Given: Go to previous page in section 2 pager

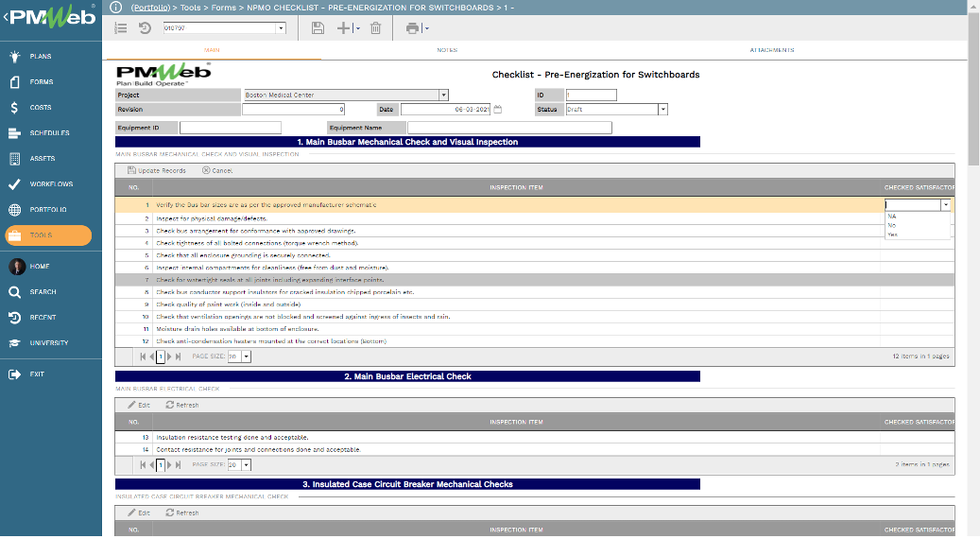Looking at the screenshot, I should [x=152, y=465].
